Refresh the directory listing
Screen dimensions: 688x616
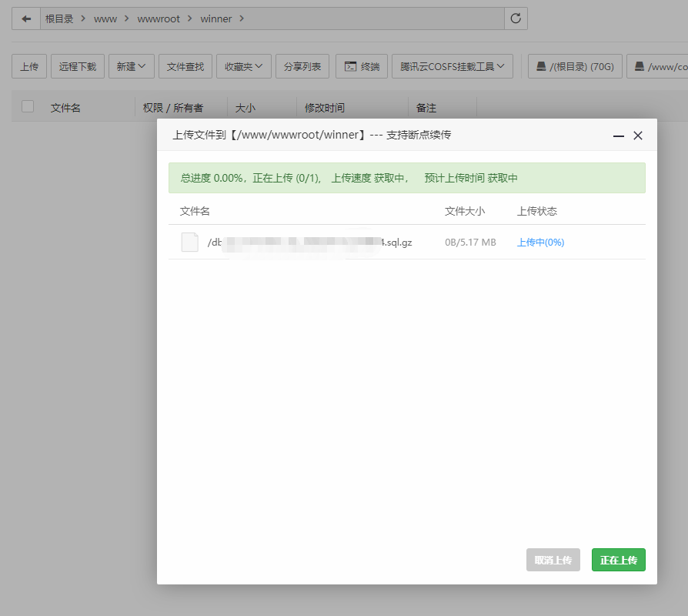coord(516,19)
